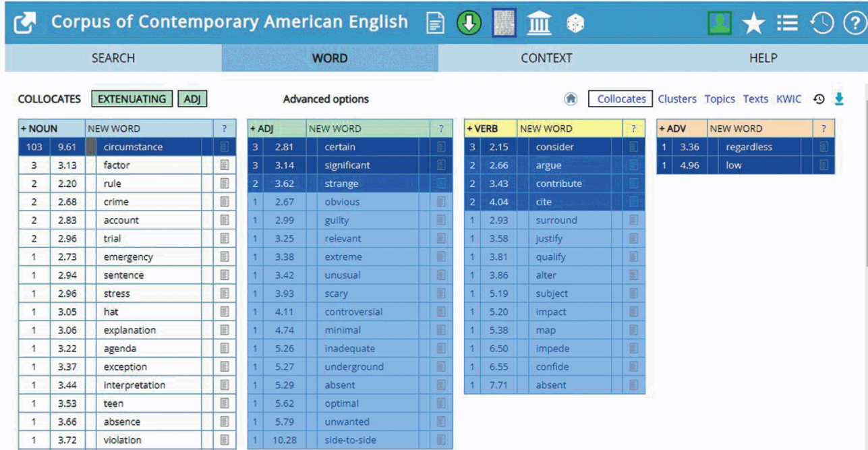Click the star favorites icon

pyautogui.click(x=753, y=24)
